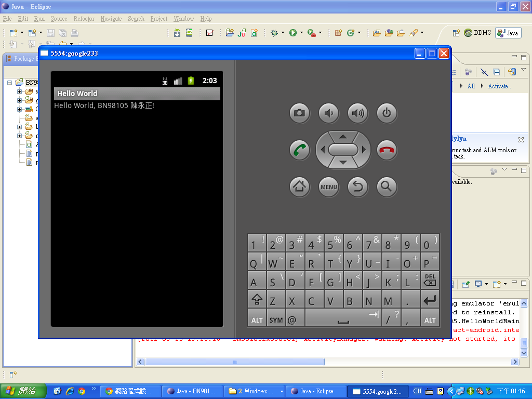Screen dimensions: 532x399
Task: Toggle the emulator keyboard shift key
Action: click(x=257, y=299)
